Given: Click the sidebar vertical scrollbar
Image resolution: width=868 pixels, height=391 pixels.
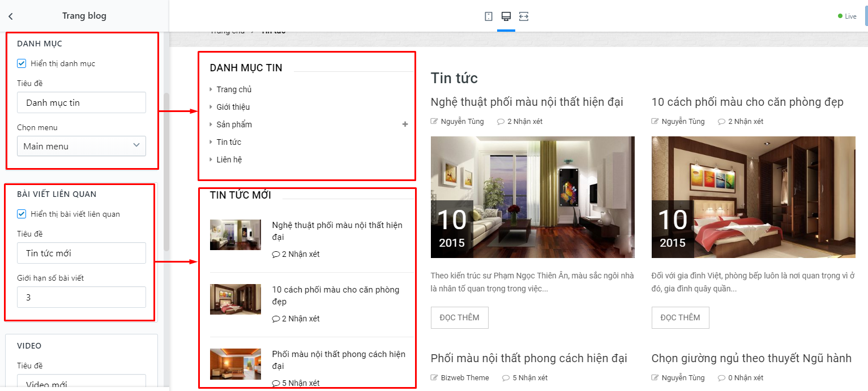Looking at the screenshot, I should [166, 171].
